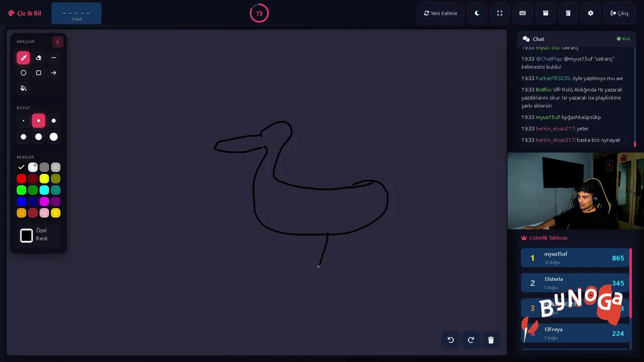Viewport: 644px width, 362px height.
Task: Open the keyboard icon button
Action: pyautogui.click(x=522, y=13)
